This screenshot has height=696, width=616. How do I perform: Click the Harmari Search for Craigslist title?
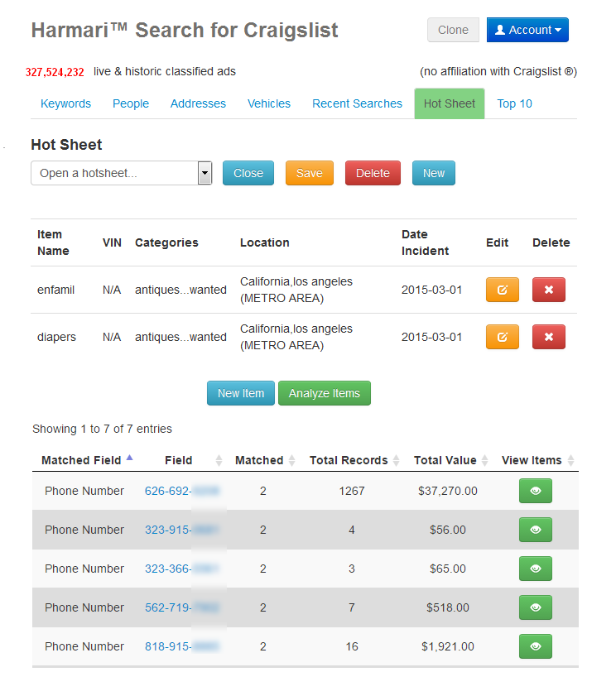[185, 30]
